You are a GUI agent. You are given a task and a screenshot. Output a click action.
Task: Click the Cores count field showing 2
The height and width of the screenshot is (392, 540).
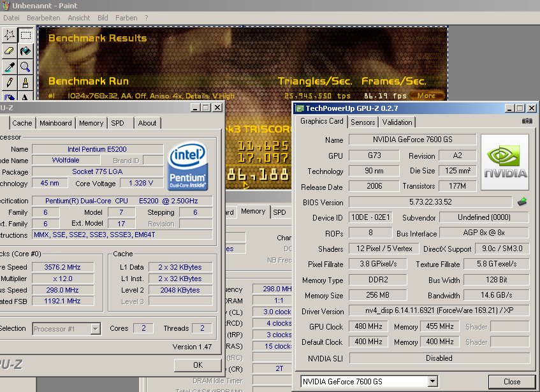(x=143, y=328)
